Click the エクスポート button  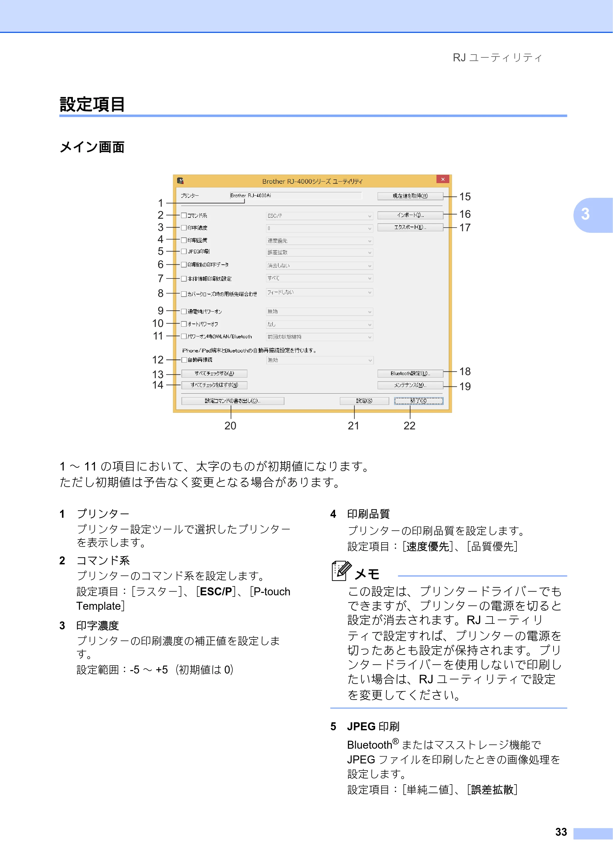click(x=410, y=227)
